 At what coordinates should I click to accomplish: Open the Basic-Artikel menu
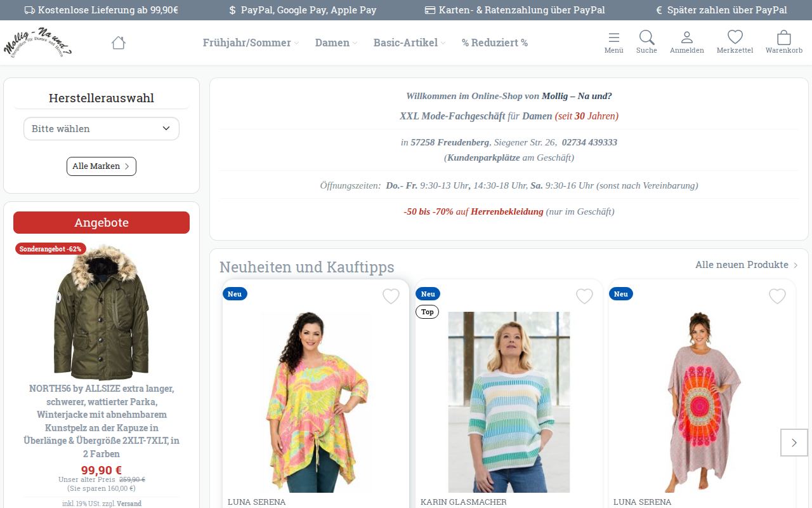(x=409, y=43)
